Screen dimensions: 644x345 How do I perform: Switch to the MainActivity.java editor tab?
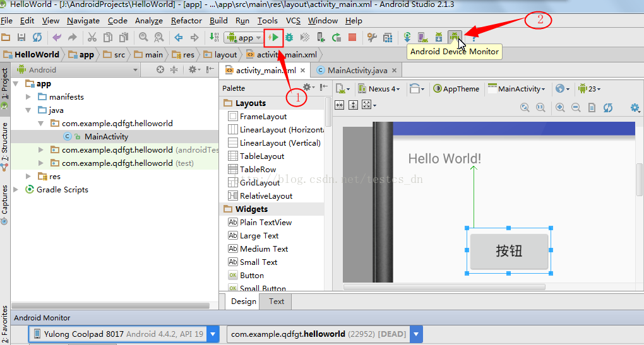point(357,71)
